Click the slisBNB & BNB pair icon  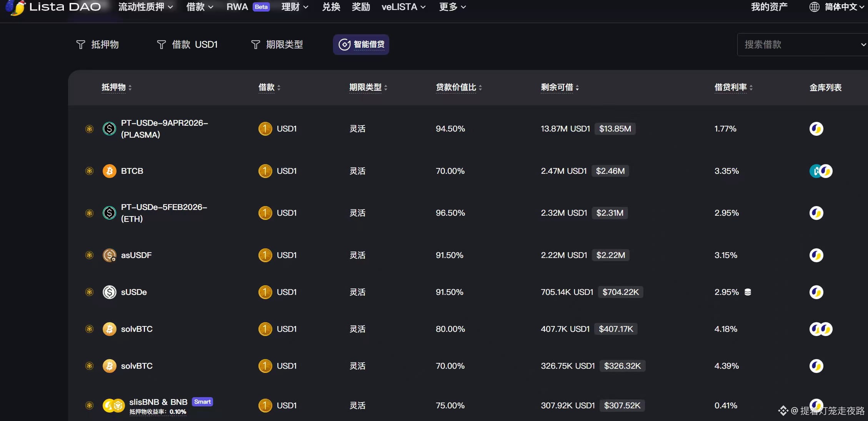click(113, 405)
